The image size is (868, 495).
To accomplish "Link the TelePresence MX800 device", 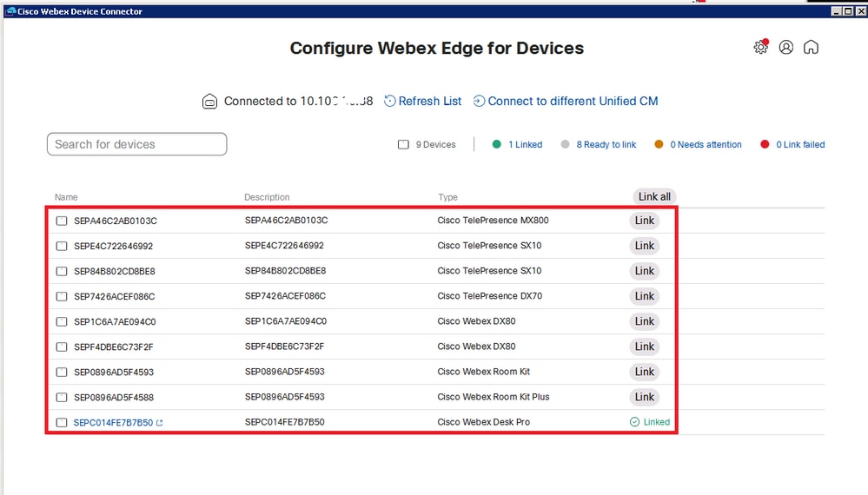I will point(645,220).
